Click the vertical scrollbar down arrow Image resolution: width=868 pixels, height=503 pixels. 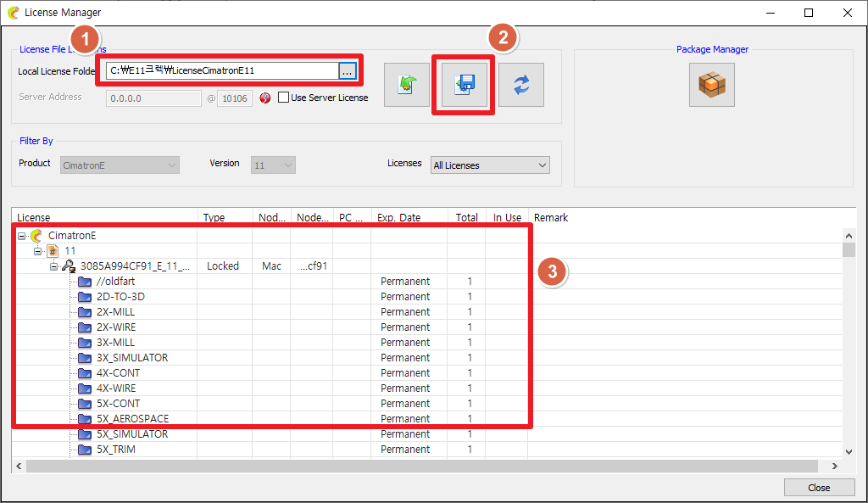(849, 452)
